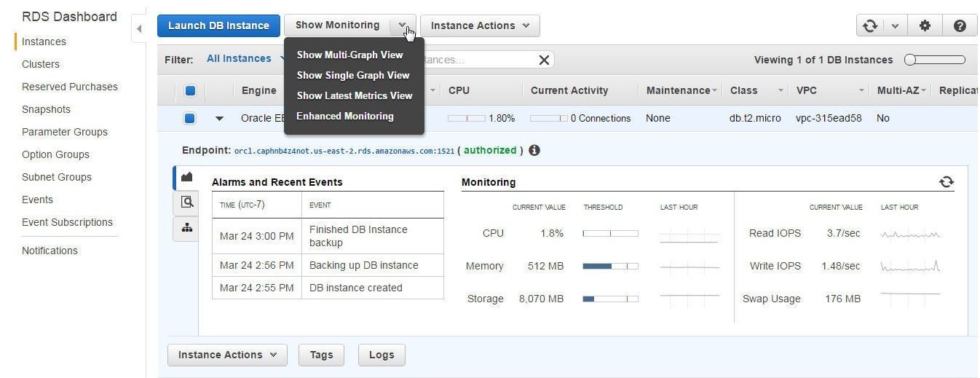
Task: Choose Show Latest Metrics View
Action: [x=355, y=95]
